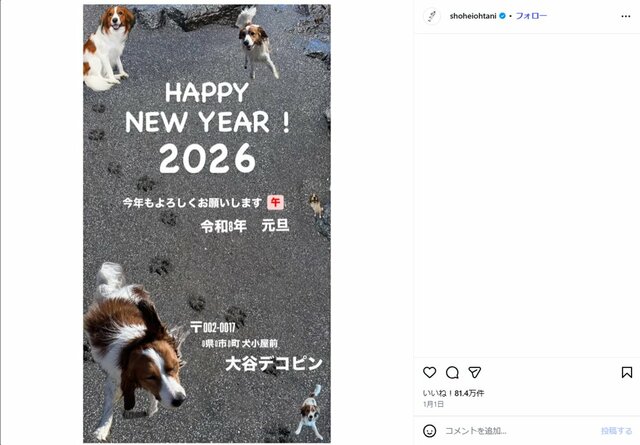Click the 1月1日 post date
Viewport: 640px width, 445px height.
click(x=433, y=404)
